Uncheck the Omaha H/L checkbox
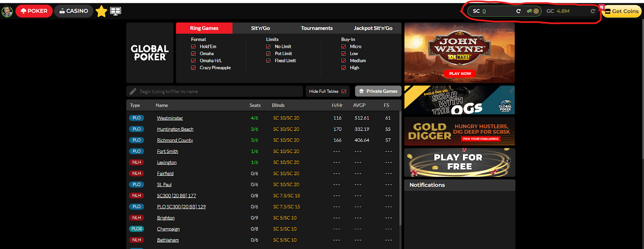The width and height of the screenshot is (644, 249). click(x=193, y=61)
